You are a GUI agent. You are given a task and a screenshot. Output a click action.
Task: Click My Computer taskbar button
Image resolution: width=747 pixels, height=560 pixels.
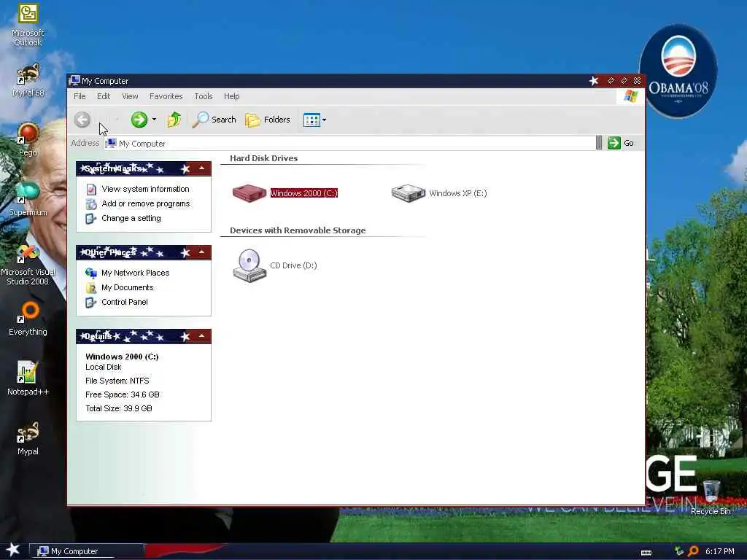[86, 551]
